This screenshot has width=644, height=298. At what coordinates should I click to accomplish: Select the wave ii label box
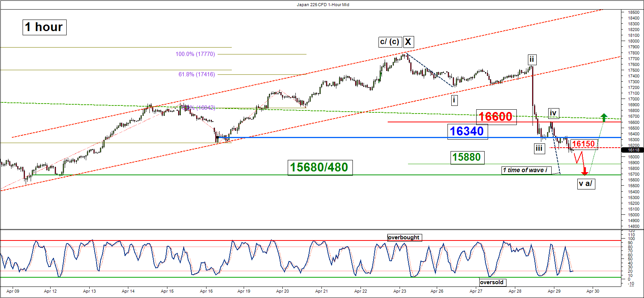pos(532,59)
